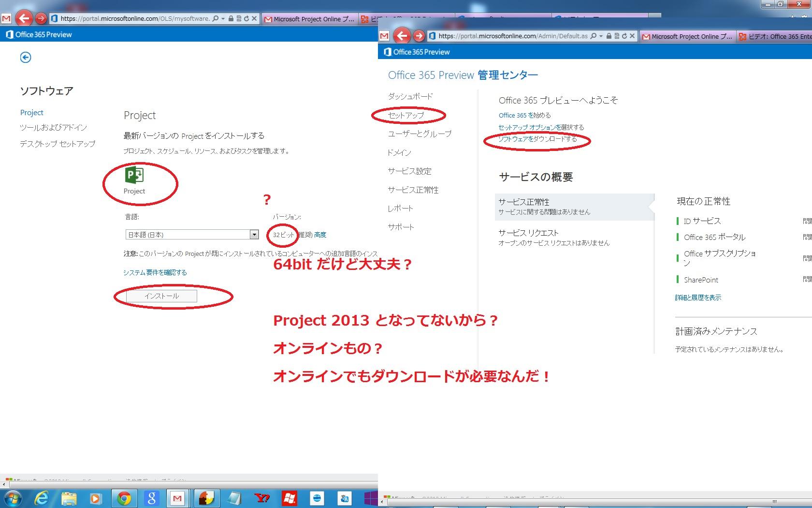Toggle compatibility view in admin address bar

tap(617, 36)
